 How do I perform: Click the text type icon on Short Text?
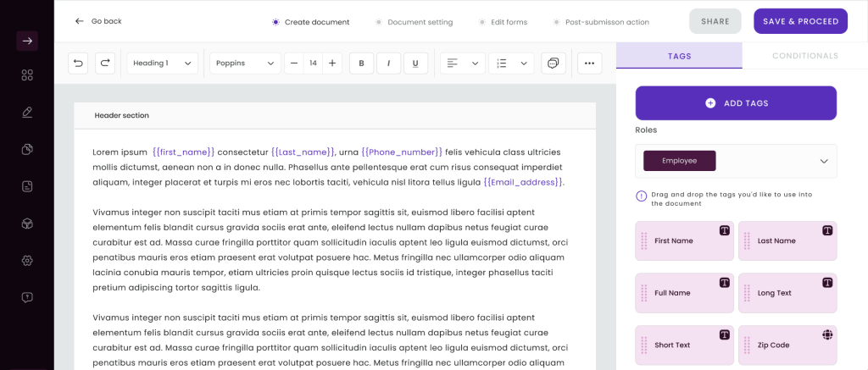724,334
